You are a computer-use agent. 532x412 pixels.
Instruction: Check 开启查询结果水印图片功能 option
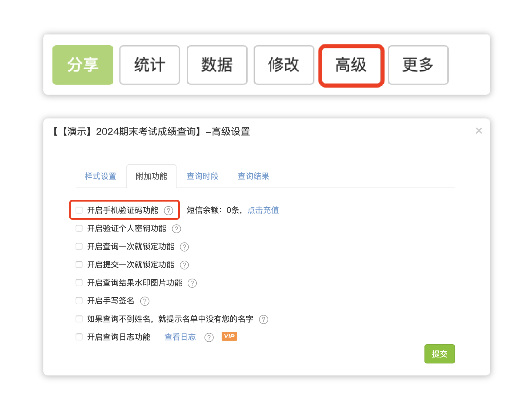click(79, 282)
